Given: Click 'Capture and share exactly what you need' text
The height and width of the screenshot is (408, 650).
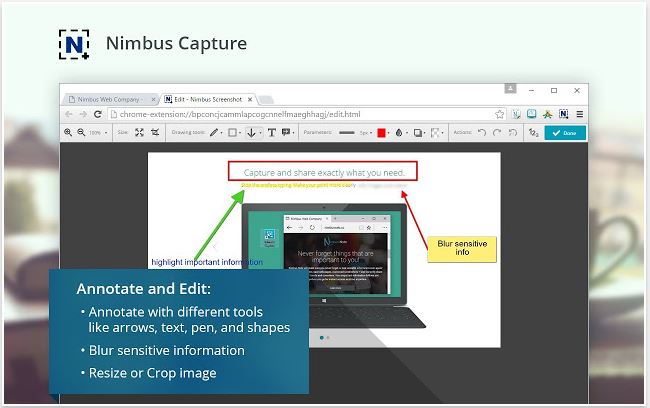Looking at the screenshot, I should point(323,172).
